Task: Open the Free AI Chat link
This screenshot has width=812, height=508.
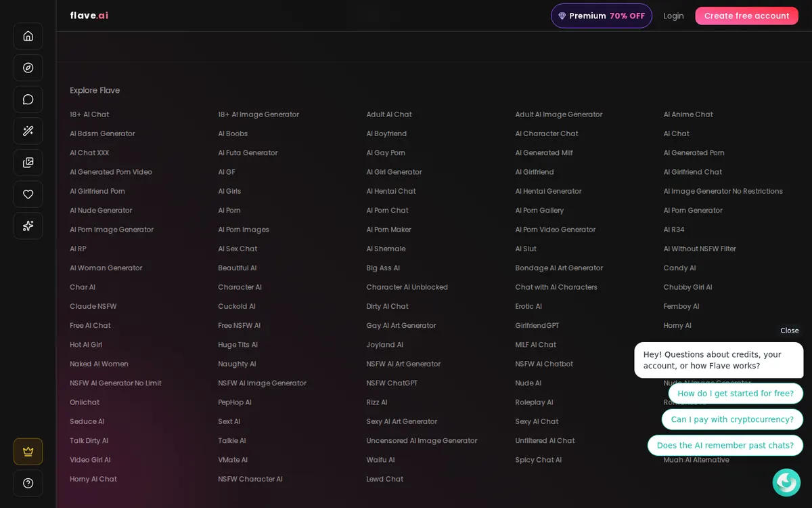Action: 90,326
